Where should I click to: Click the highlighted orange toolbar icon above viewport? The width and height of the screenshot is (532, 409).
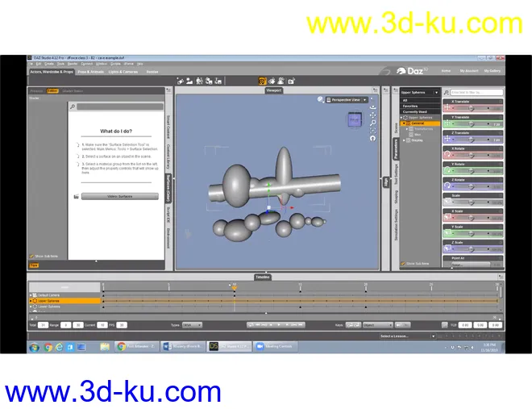(262, 81)
